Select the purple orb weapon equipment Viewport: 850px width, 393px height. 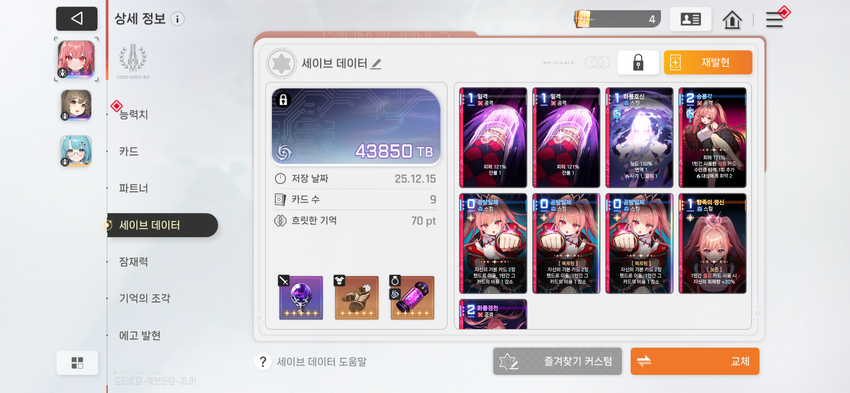click(x=301, y=298)
